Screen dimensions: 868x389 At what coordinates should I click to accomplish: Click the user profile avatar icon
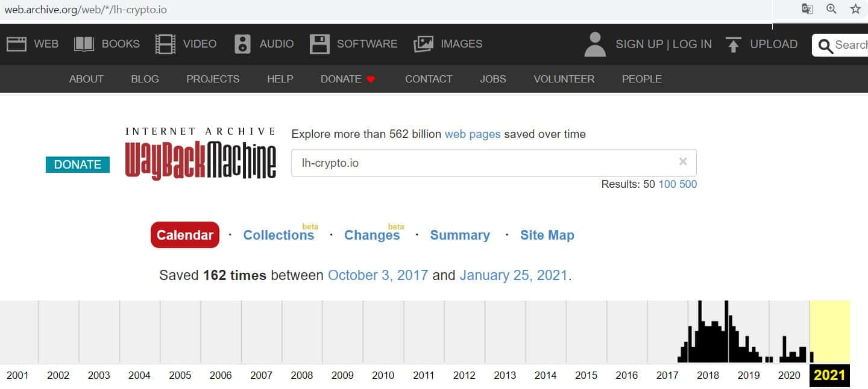tap(595, 44)
